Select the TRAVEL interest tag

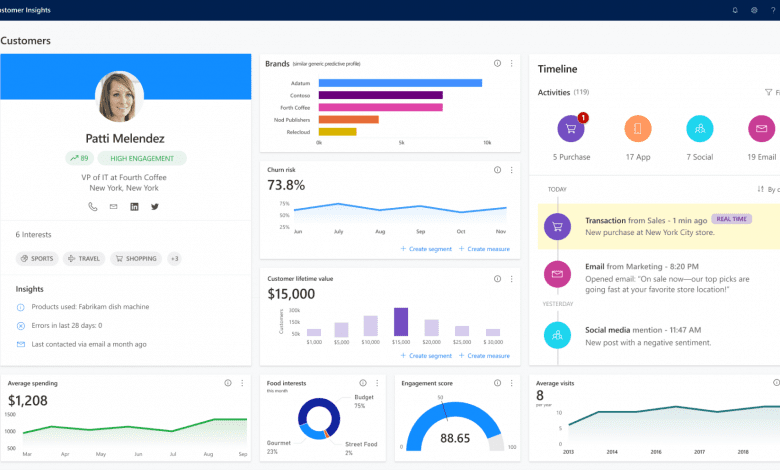click(x=84, y=259)
